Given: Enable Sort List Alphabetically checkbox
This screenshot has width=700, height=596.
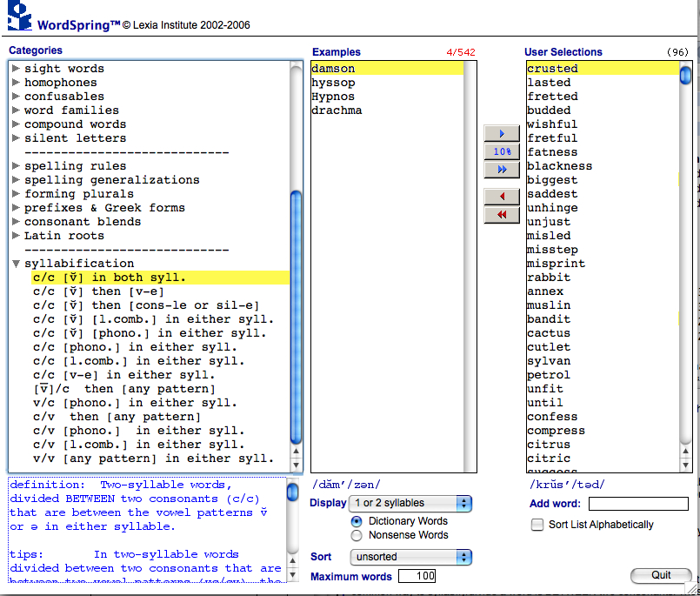Looking at the screenshot, I should click(537, 525).
